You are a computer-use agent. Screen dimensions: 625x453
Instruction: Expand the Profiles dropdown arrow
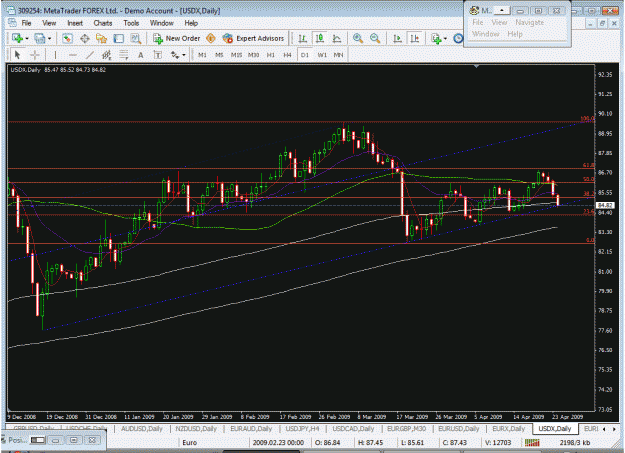pos(49,39)
